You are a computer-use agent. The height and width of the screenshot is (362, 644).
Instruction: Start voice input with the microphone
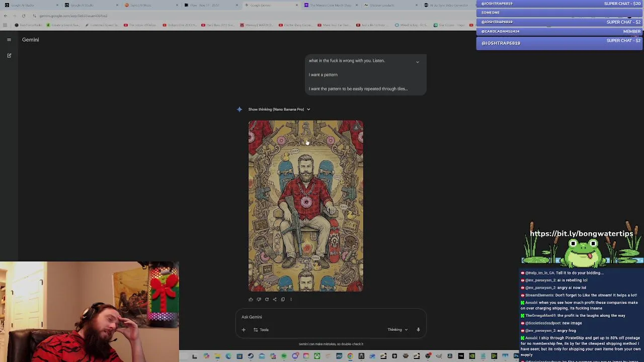[x=418, y=330]
